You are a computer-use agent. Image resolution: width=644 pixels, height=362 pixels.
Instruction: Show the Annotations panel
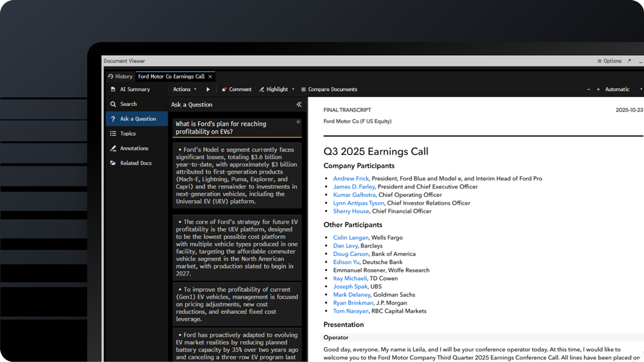(134, 149)
